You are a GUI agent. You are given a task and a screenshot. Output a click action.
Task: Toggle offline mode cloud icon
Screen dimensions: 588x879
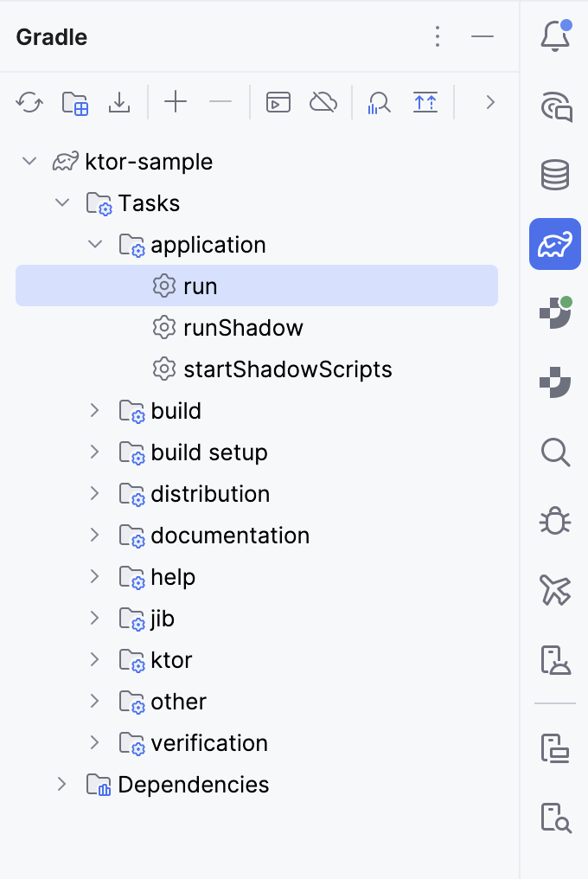[x=323, y=103]
